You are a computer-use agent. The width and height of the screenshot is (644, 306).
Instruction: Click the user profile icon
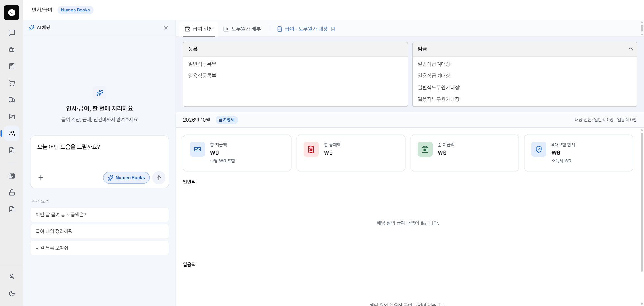click(x=12, y=277)
